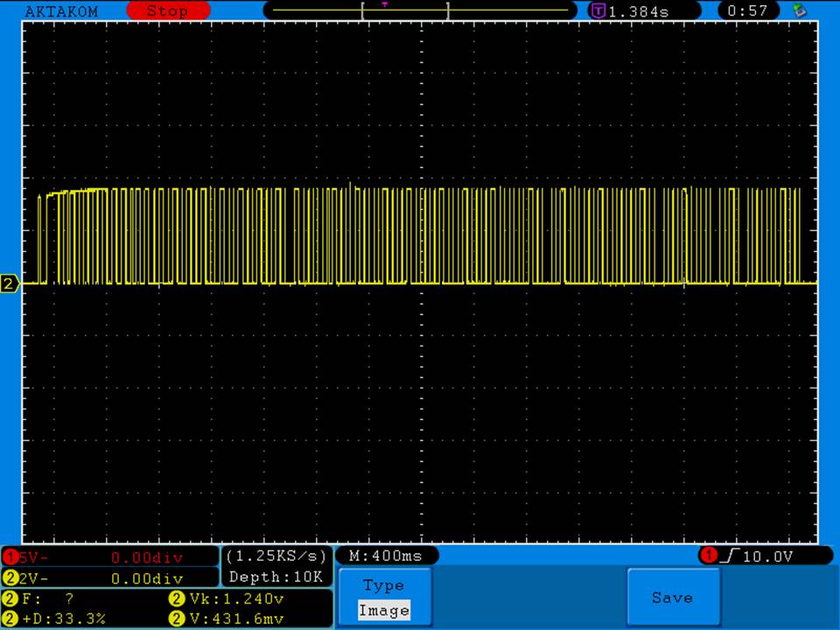The image size is (840, 630).
Task: Click the red Stop status indicator
Action: 168,11
